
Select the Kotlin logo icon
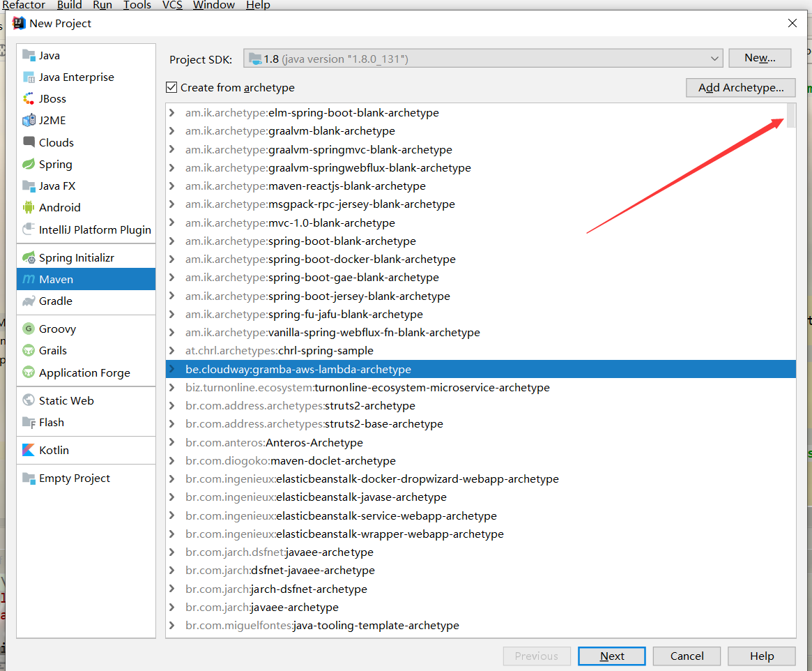(x=29, y=451)
